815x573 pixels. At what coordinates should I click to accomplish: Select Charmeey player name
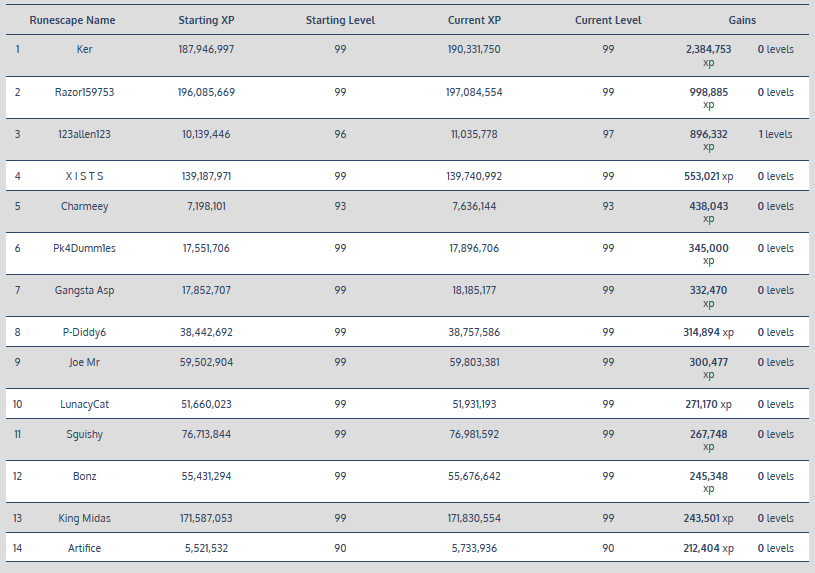(85, 206)
